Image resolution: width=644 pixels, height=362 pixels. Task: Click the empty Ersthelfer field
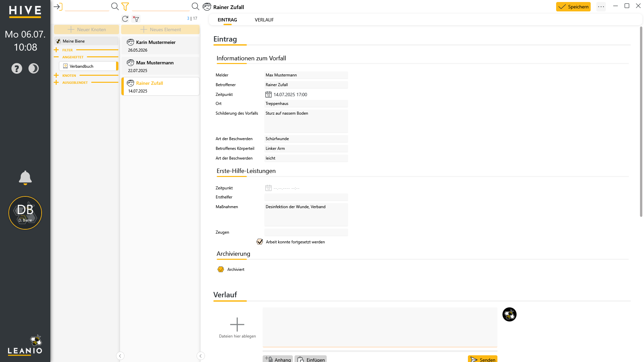pyautogui.click(x=306, y=197)
